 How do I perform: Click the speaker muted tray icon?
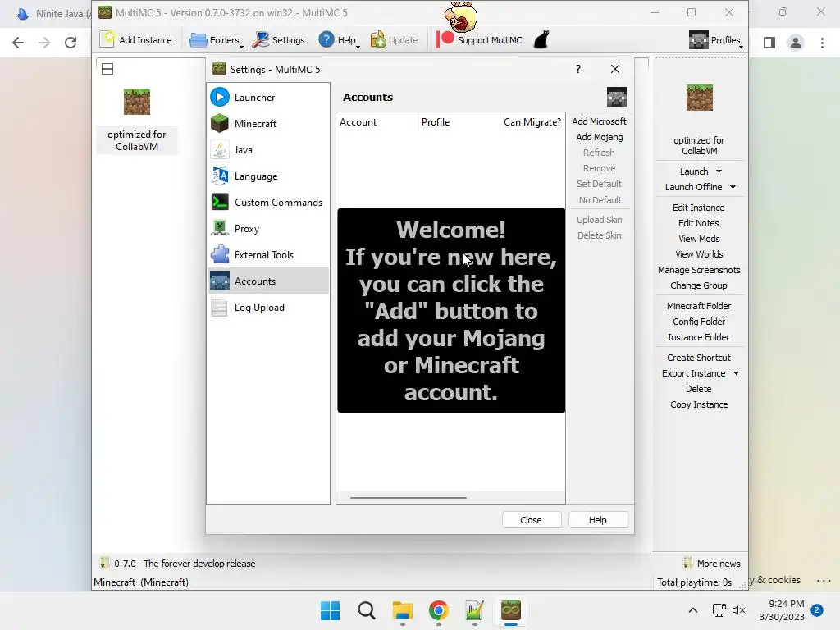pos(739,610)
